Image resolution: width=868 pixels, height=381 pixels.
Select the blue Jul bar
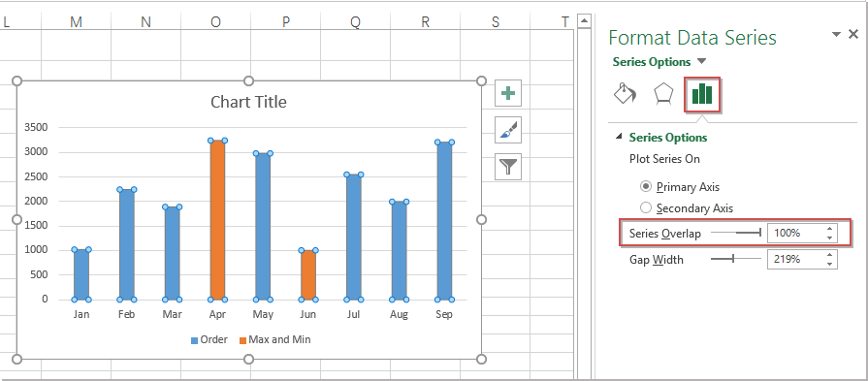[354, 238]
